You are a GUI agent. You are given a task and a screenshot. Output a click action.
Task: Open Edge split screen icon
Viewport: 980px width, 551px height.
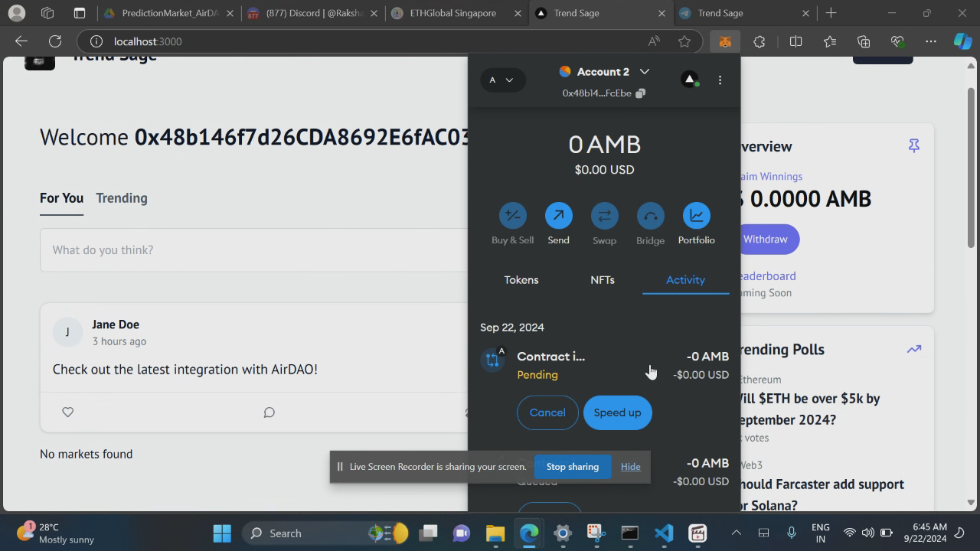[x=795, y=41]
